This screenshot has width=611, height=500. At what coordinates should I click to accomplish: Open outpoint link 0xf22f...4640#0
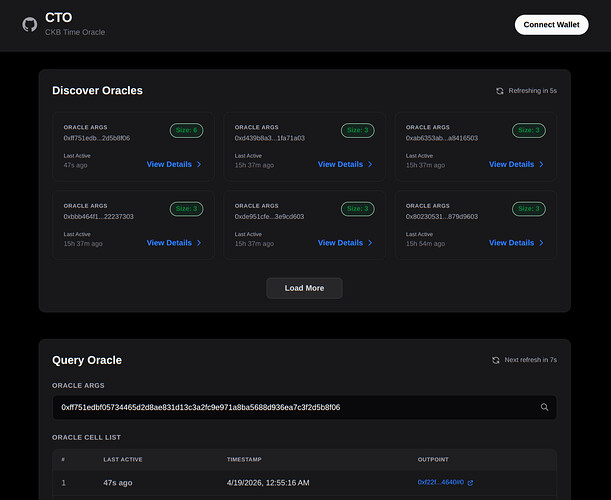click(x=441, y=482)
